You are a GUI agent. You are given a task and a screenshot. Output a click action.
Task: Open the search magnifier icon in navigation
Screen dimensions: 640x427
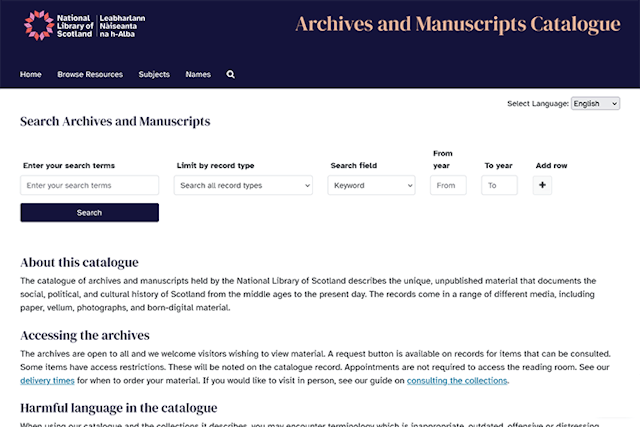(231, 74)
